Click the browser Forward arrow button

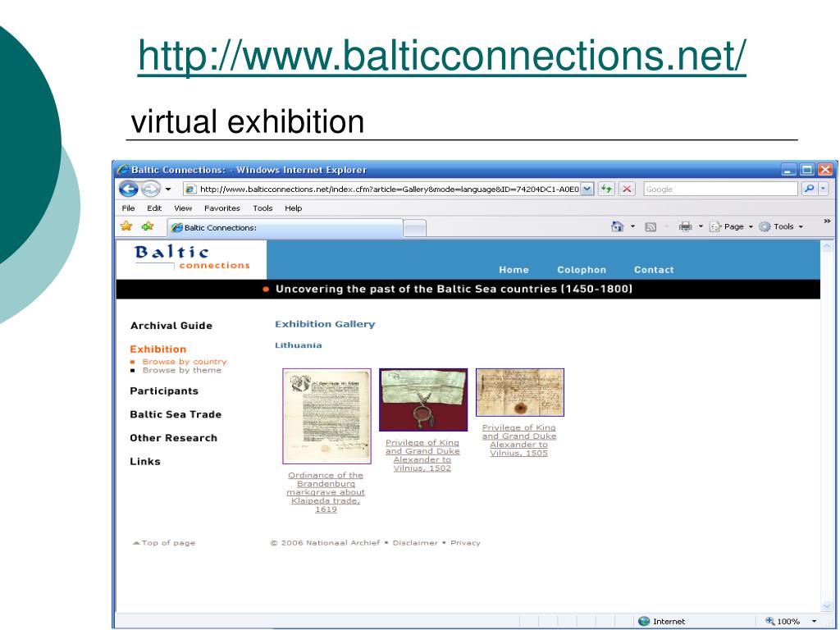coord(151,189)
